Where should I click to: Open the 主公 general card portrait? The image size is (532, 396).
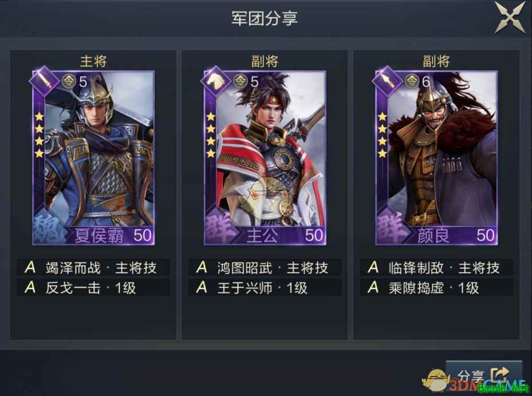265,158
